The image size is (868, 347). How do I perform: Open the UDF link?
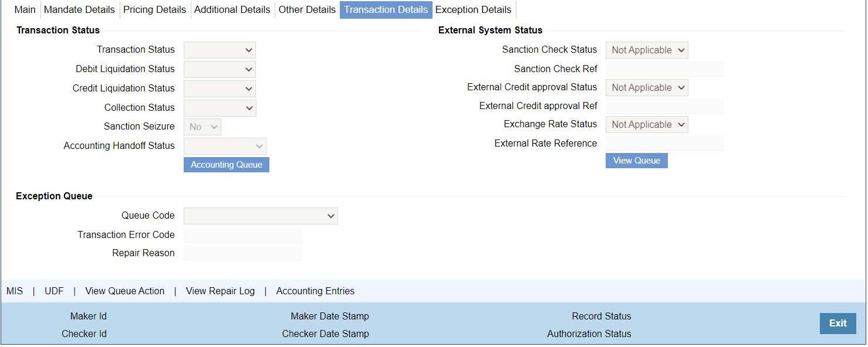tap(54, 291)
